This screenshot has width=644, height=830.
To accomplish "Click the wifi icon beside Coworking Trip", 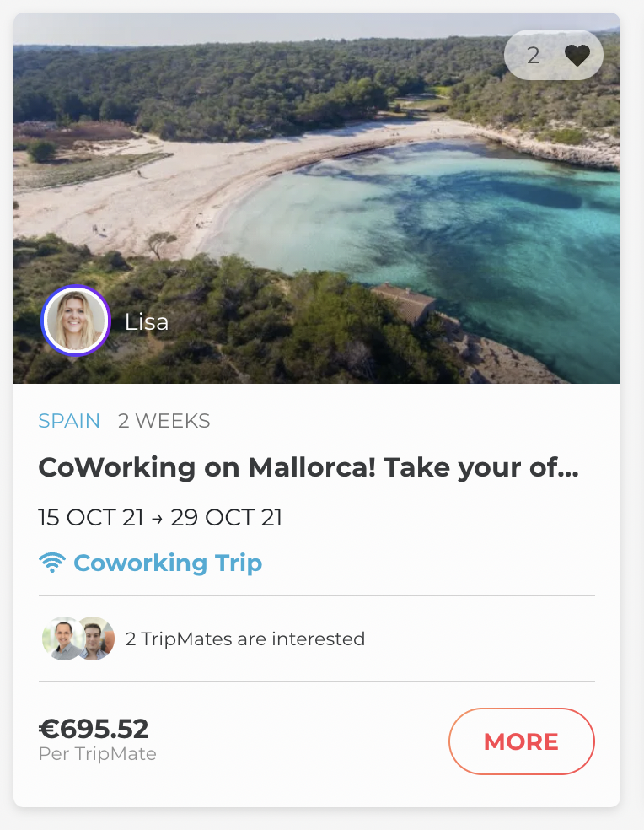I will (52, 563).
